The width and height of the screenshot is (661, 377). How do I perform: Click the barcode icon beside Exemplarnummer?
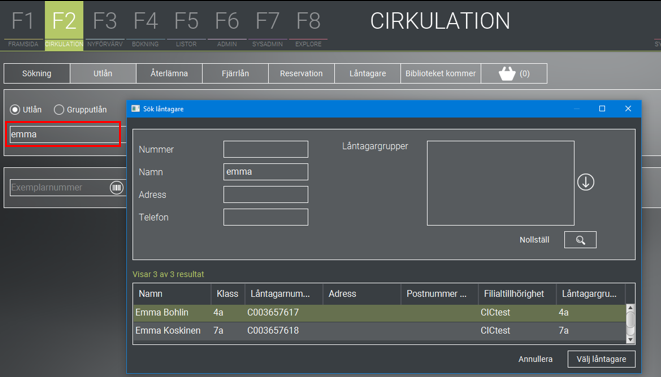tap(117, 187)
